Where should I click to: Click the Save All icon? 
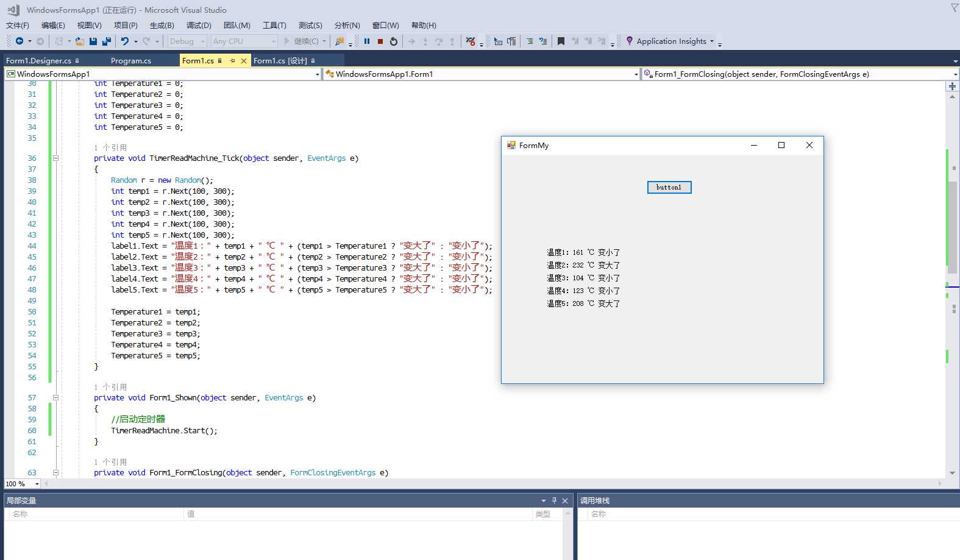107,41
